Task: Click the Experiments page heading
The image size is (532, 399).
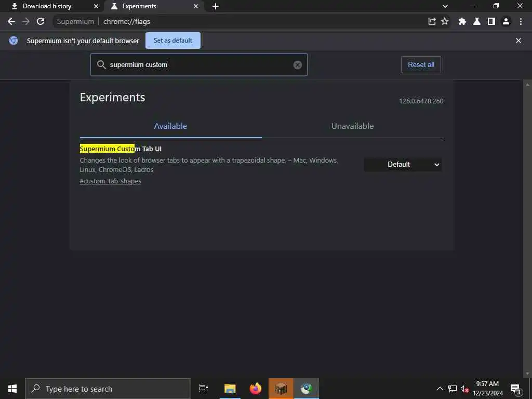Action: [112, 97]
